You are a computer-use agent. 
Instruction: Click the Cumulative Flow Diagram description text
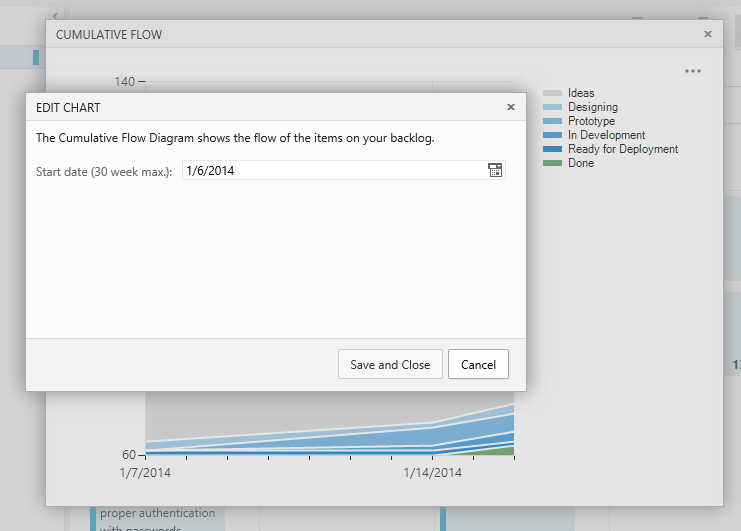(235, 138)
